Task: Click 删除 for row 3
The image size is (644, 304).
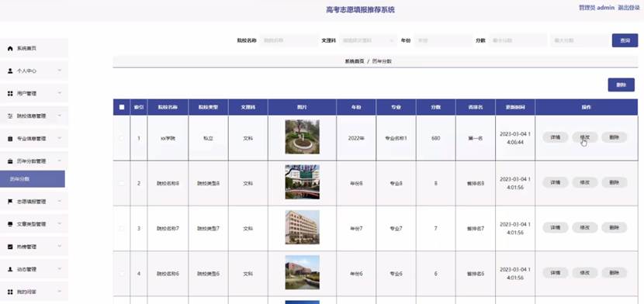Action: (615, 227)
